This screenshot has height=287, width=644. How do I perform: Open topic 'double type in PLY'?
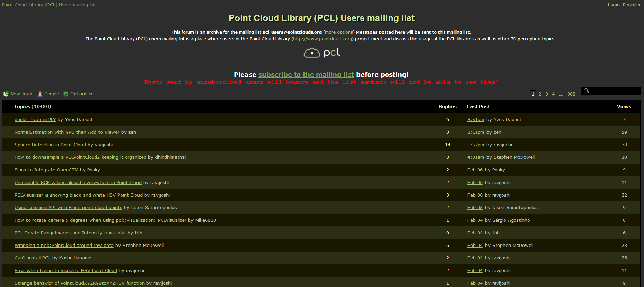[x=35, y=120]
